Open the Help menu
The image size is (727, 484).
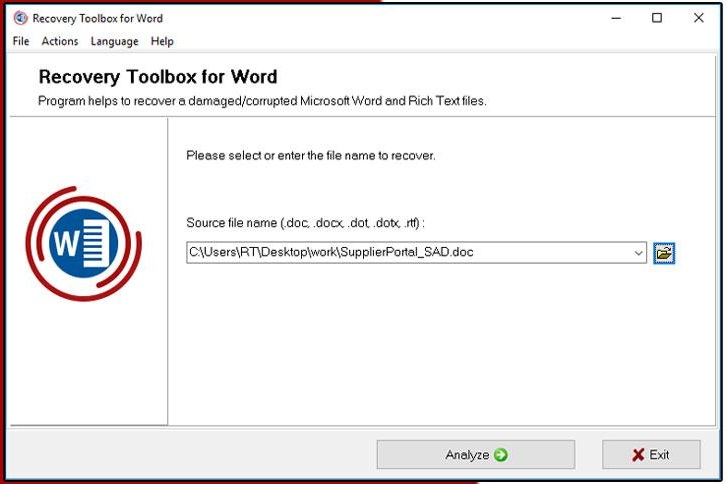click(x=162, y=41)
